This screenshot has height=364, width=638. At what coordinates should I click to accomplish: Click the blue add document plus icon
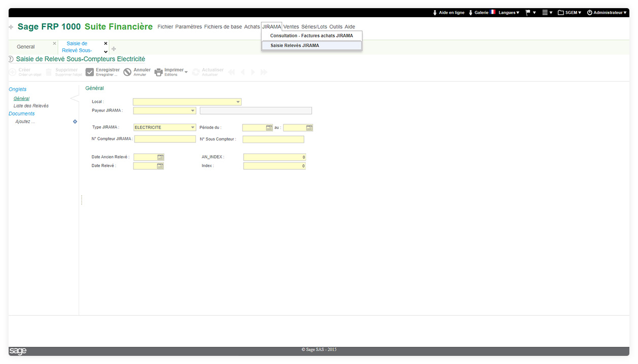75,122
